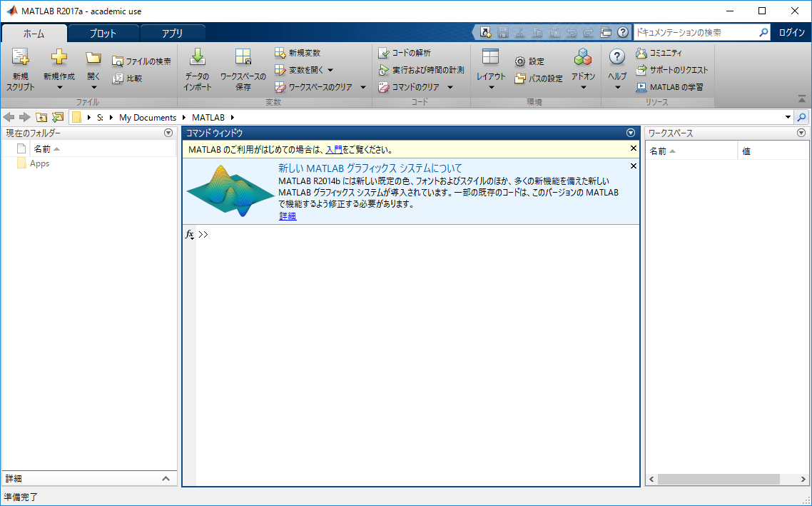Image resolution: width=812 pixels, height=506 pixels.
Task: Launch データのインポート tool
Action: (198, 69)
